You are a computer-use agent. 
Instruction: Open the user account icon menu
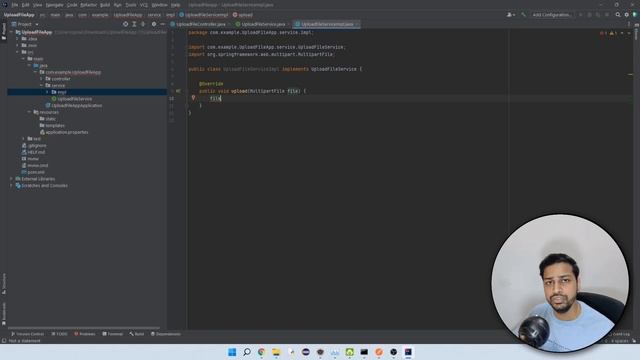[x=510, y=15]
